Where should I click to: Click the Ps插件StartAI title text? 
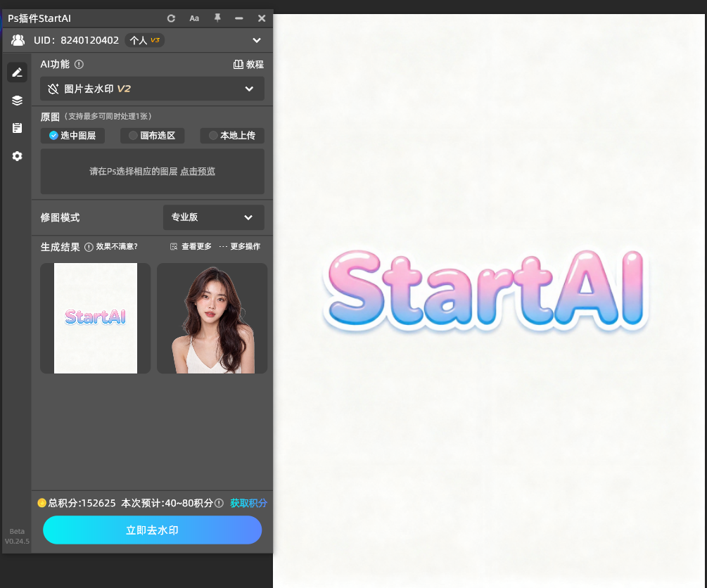(x=39, y=18)
